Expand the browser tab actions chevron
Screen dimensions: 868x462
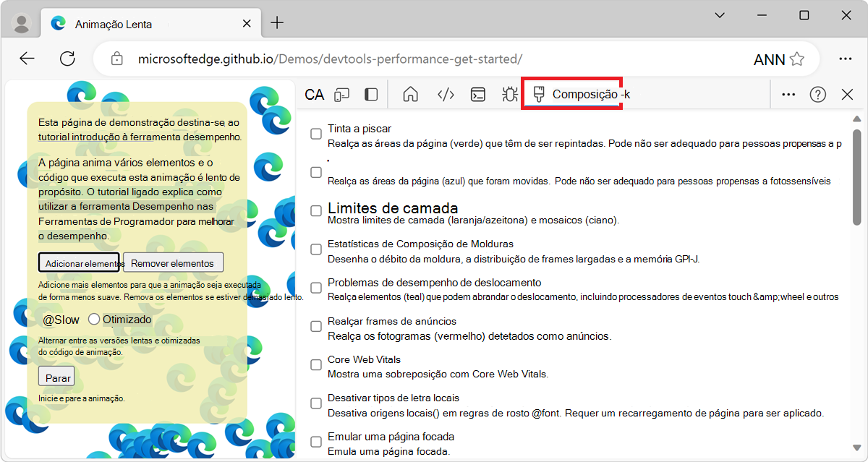[x=719, y=14]
